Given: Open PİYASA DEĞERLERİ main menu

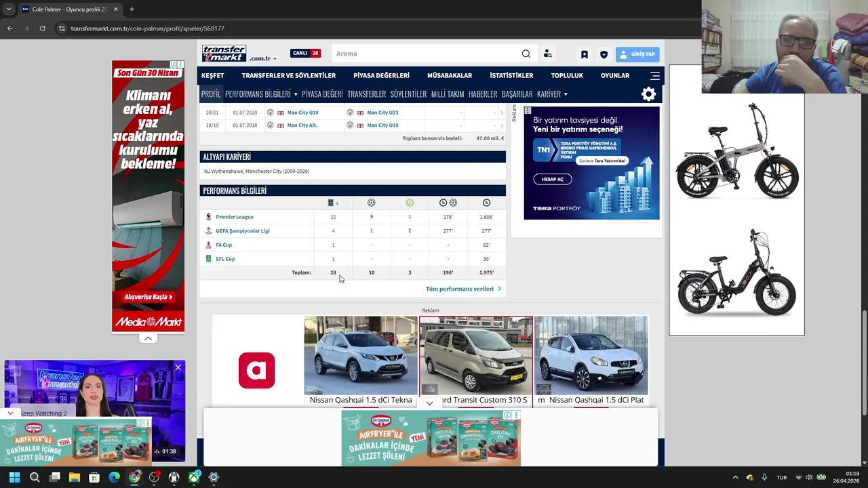Looking at the screenshot, I should tap(381, 75).
